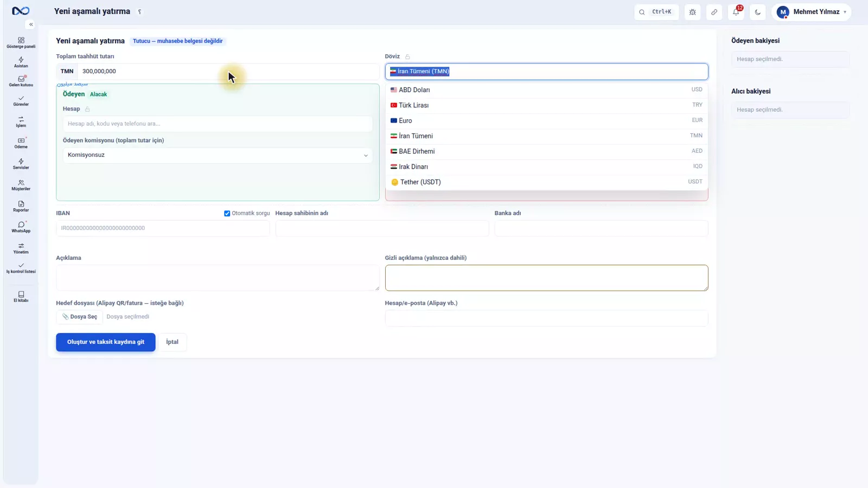This screenshot has height=488, width=868.
Task: Select Türk Lirası TRY option
Action: pyautogui.click(x=546, y=105)
